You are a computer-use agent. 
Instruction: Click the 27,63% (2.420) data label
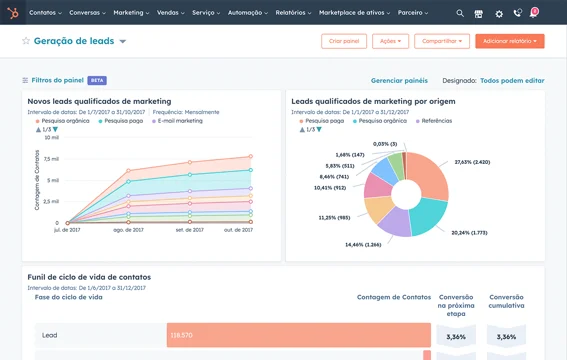pyautogui.click(x=472, y=162)
